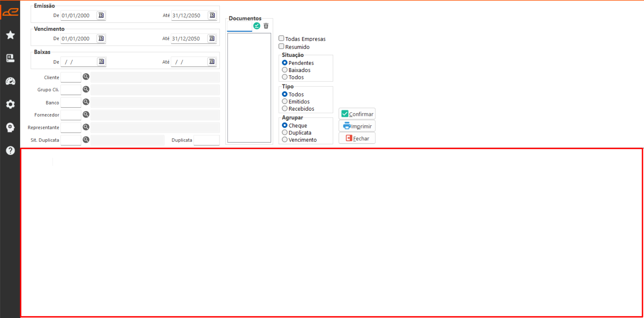Click the favorites star icon in sidebar
The image size is (644, 318).
coord(10,35)
